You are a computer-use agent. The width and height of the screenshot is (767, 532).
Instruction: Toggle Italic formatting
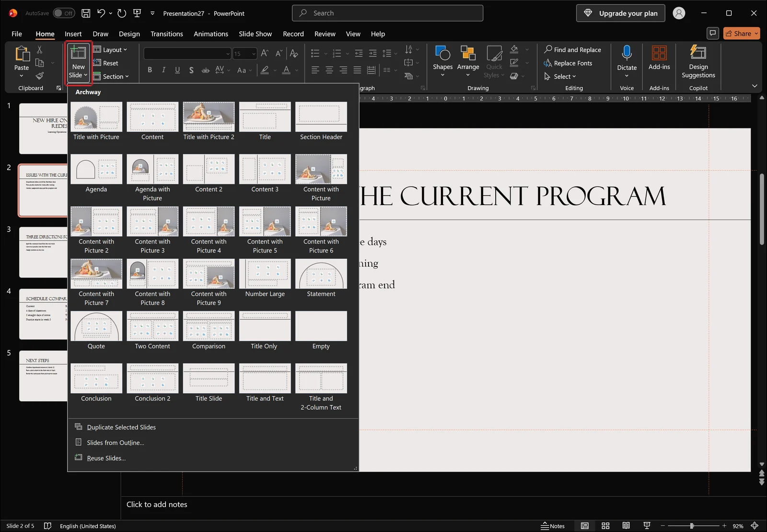163,70
